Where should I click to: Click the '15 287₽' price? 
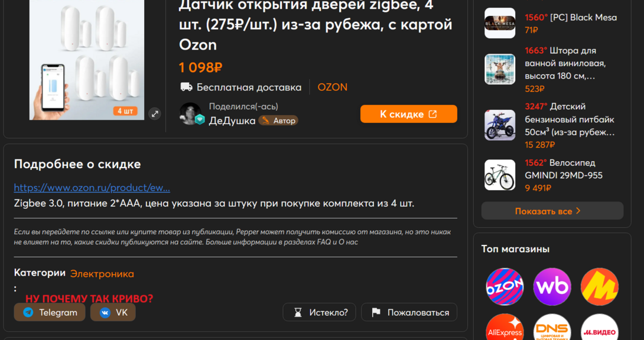[539, 145]
